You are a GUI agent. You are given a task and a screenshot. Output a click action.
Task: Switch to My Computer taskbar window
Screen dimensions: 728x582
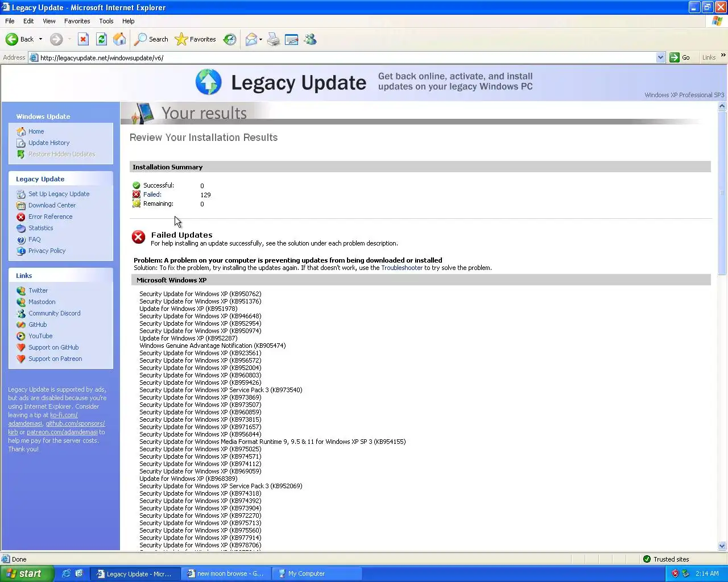(317, 573)
